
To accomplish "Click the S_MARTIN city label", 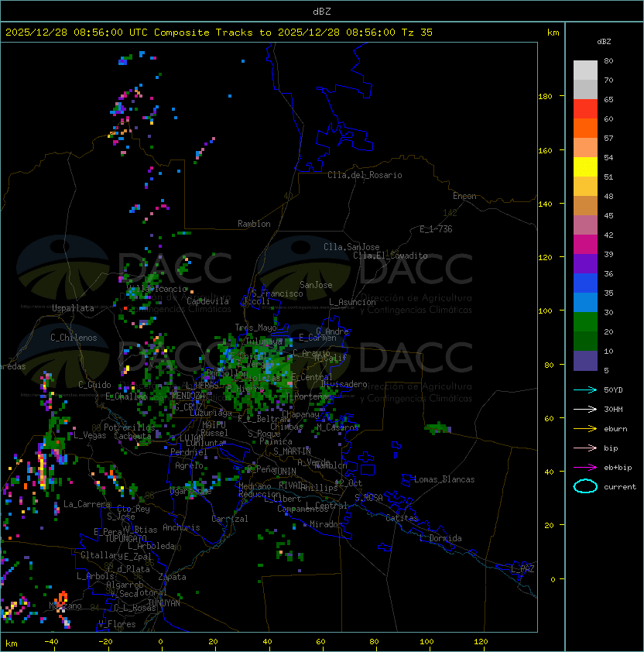I will (x=292, y=451).
